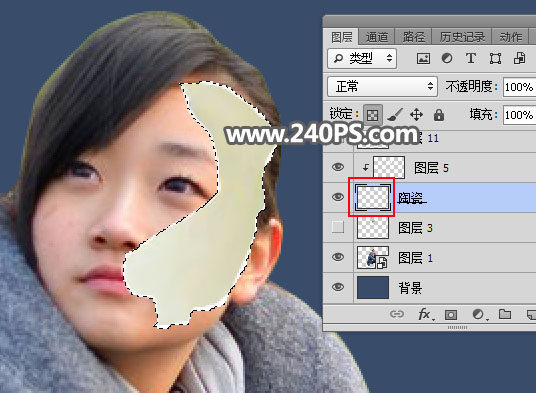Hide the 陶瓷 layer

click(338, 197)
